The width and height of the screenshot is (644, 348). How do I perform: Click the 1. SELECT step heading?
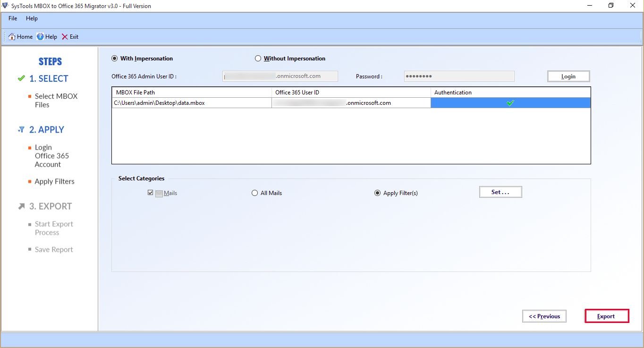click(49, 78)
